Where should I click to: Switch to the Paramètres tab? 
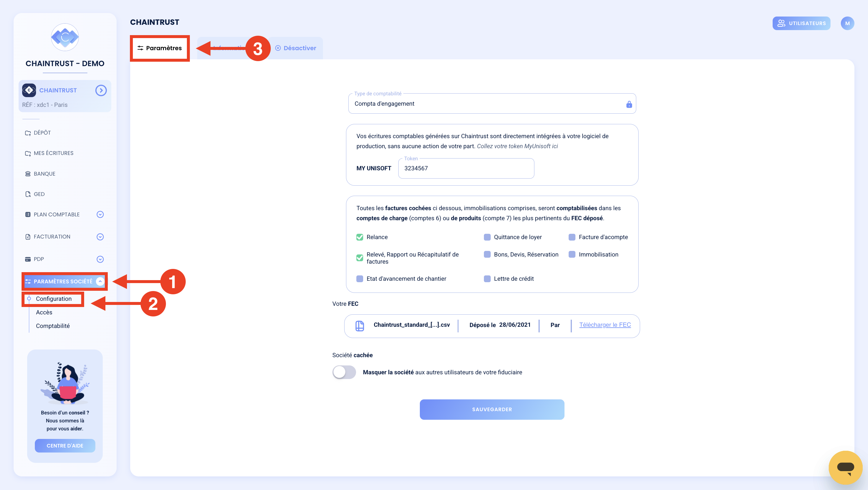160,48
